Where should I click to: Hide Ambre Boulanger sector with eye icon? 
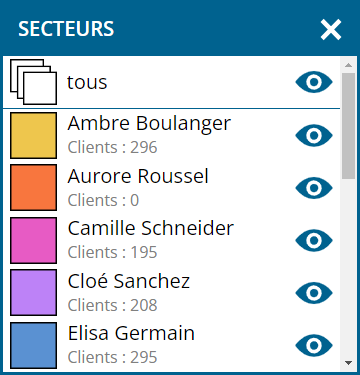pyautogui.click(x=314, y=135)
